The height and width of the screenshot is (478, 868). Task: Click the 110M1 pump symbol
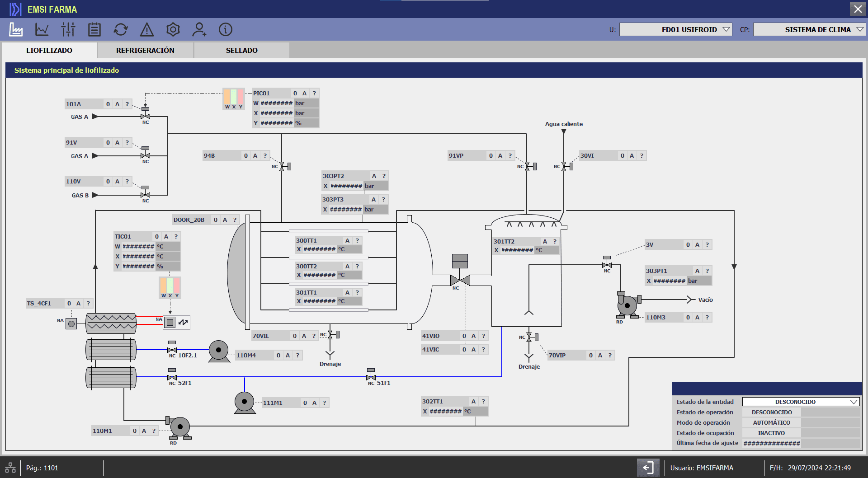click(x=179, y=427)
